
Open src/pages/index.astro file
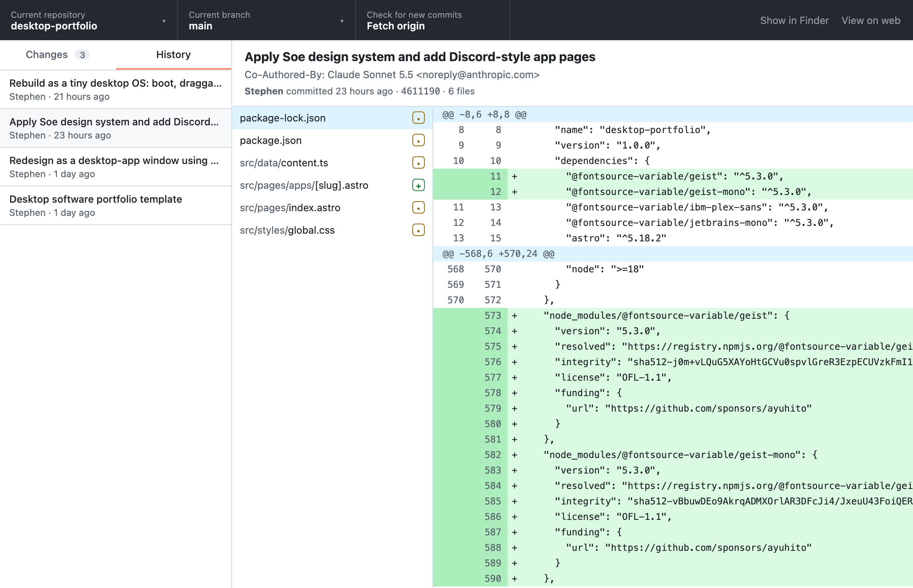coord(332,208)
